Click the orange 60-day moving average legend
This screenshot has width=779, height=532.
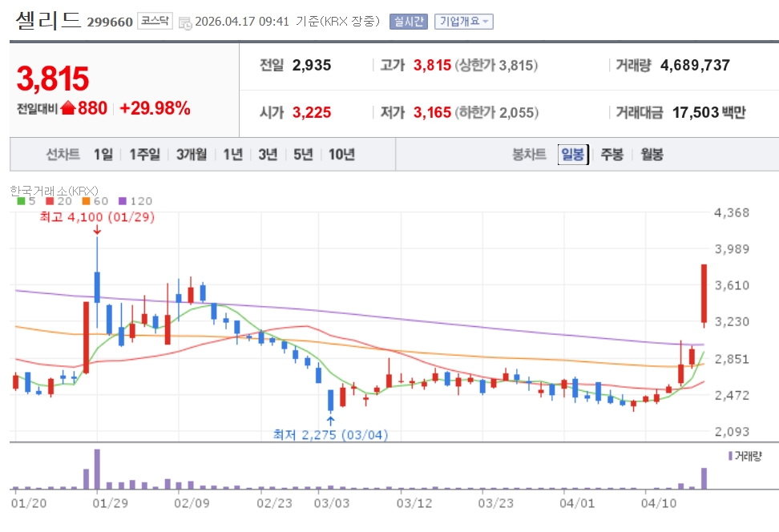pos(95,201)
